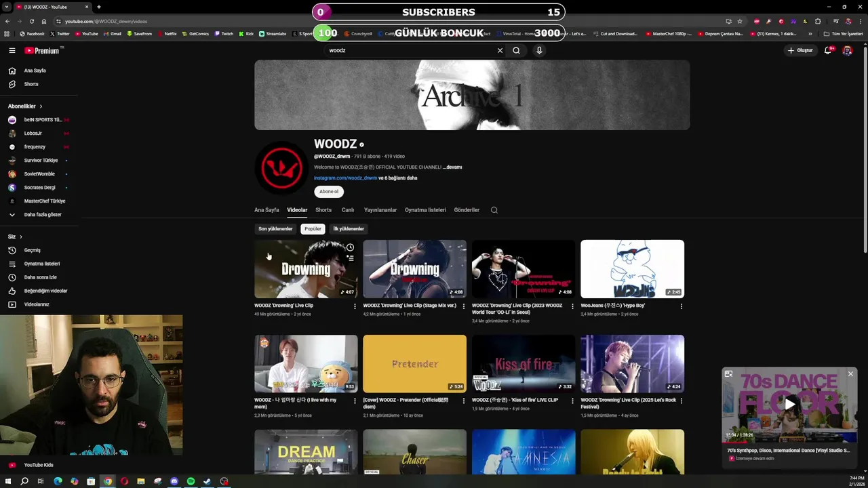Open beIN SPORTS subscription channel
The image size is (868, 488).
point(38,120)
